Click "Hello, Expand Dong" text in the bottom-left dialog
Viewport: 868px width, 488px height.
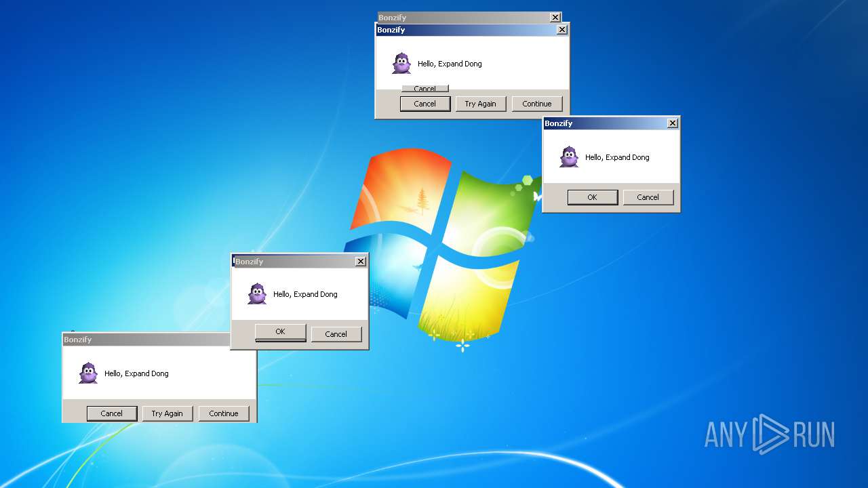point(137,373)
